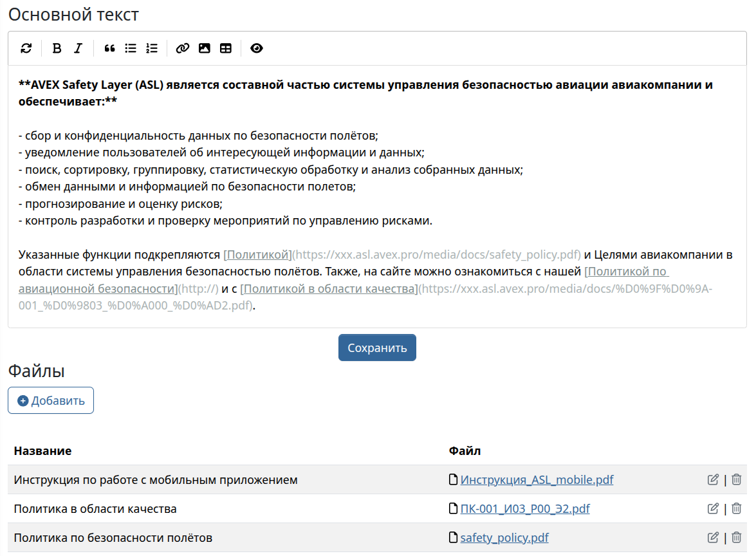
Task: Insert a hyperlink with the link icon
Action: (x=183, y=48)
